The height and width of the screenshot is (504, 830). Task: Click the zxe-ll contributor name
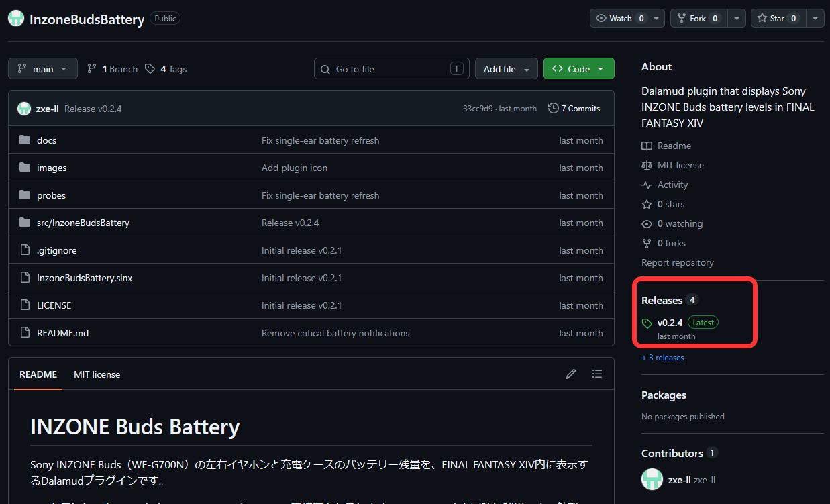680,480
